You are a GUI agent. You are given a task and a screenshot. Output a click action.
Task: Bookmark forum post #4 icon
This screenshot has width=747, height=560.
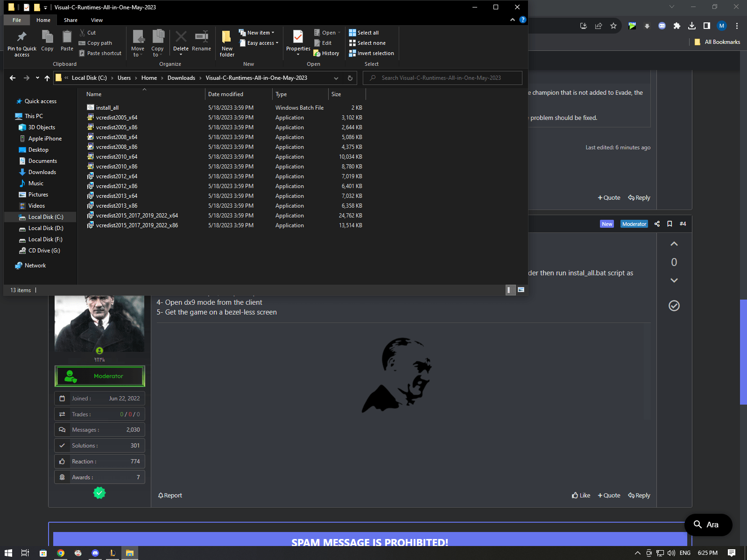pos(669,224)
